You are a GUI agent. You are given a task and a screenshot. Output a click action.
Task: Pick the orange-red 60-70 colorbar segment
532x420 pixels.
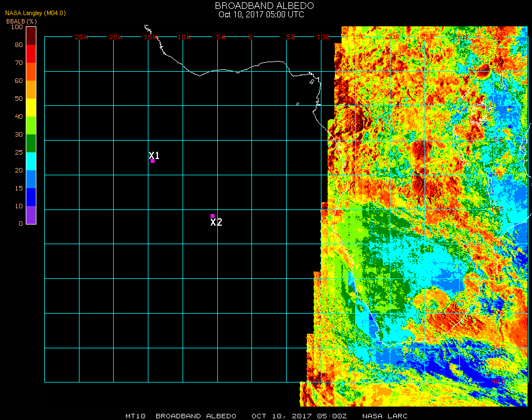31,72
